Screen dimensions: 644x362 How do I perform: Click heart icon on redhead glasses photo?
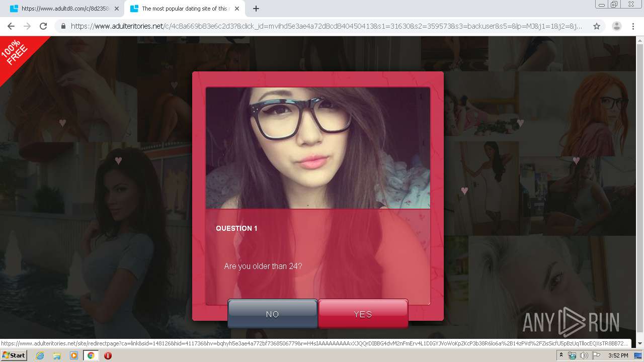tap(576, 161)
